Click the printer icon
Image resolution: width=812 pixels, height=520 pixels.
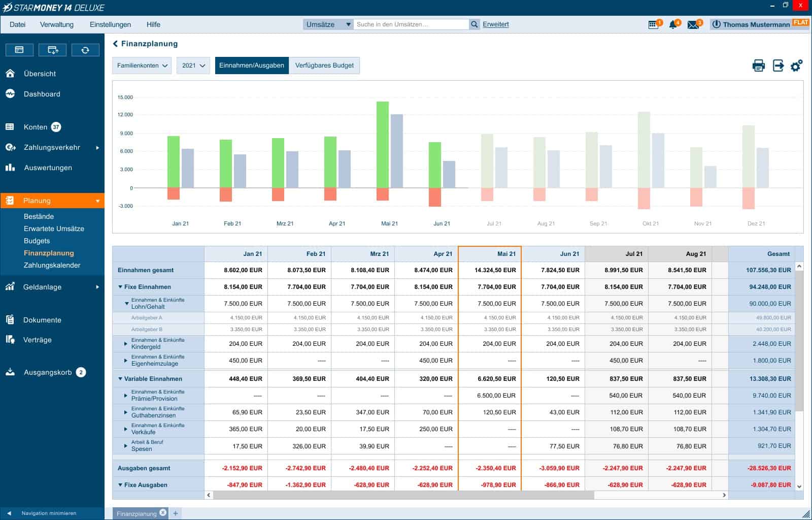click(758, 66)
